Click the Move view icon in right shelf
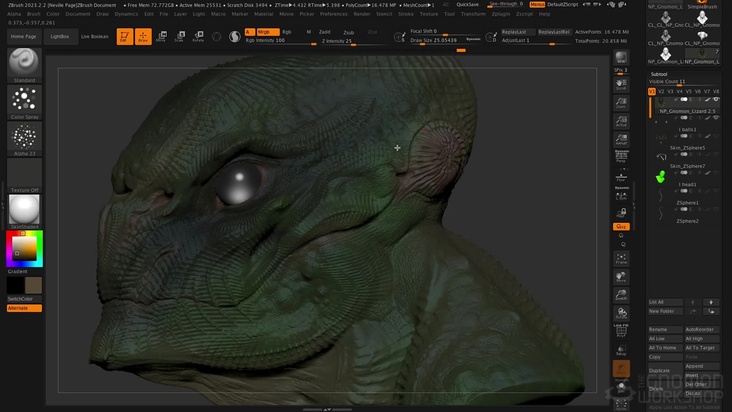This screenshot has height=412, width=732. pos(621,277)
